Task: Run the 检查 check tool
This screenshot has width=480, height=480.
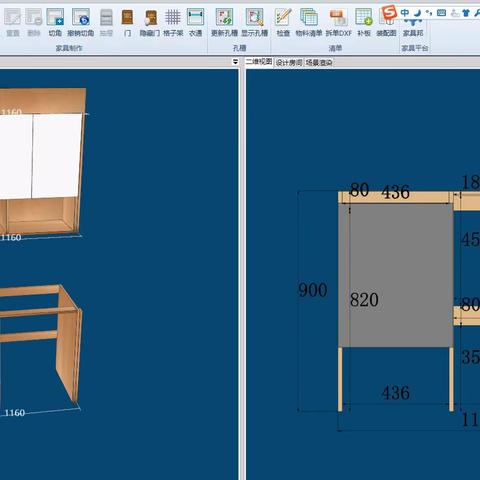Action: click(283, 22)
